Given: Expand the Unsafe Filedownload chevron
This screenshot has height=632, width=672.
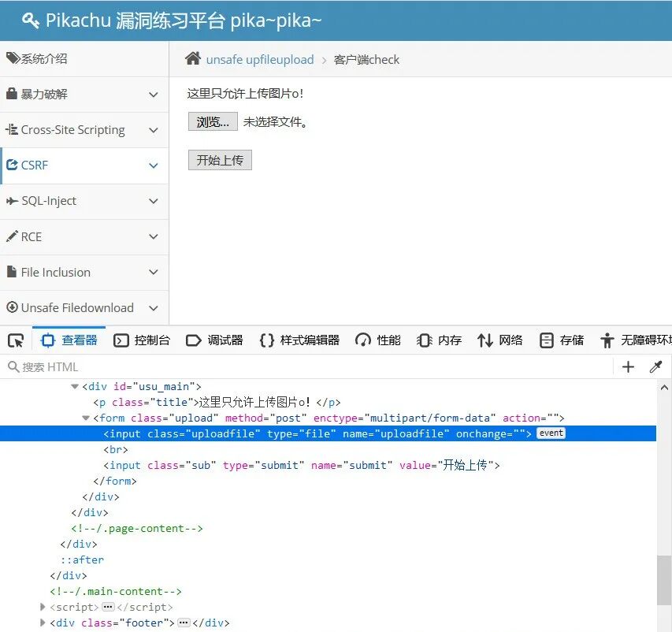Looking at the screenshot, I should pyautogui.click(x=154, y=308).
